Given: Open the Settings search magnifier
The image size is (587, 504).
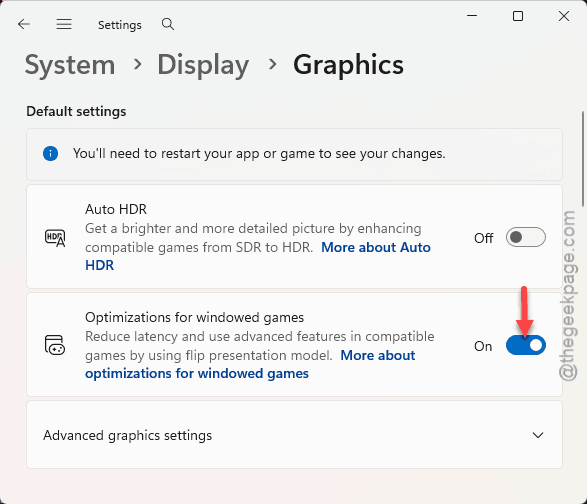Looking at the screenshot, I should click(168, 24).
